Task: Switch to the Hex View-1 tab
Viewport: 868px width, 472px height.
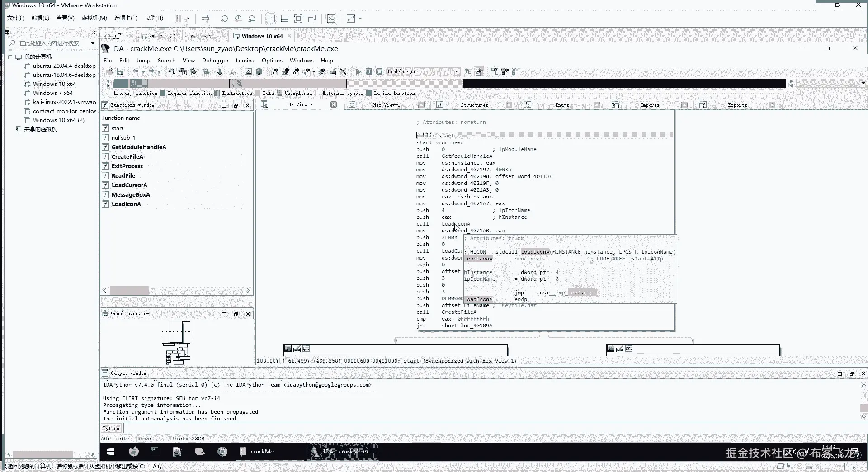Action: click(x=386, y=105)
